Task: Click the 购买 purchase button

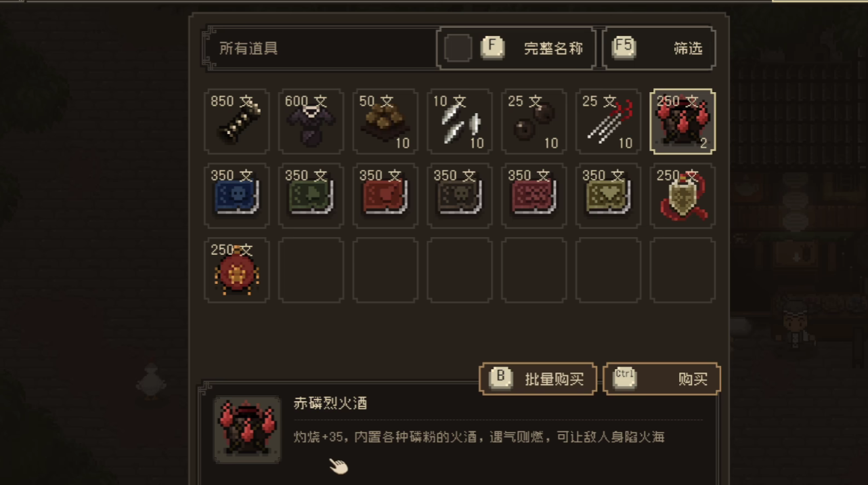Action: (661, 379)
